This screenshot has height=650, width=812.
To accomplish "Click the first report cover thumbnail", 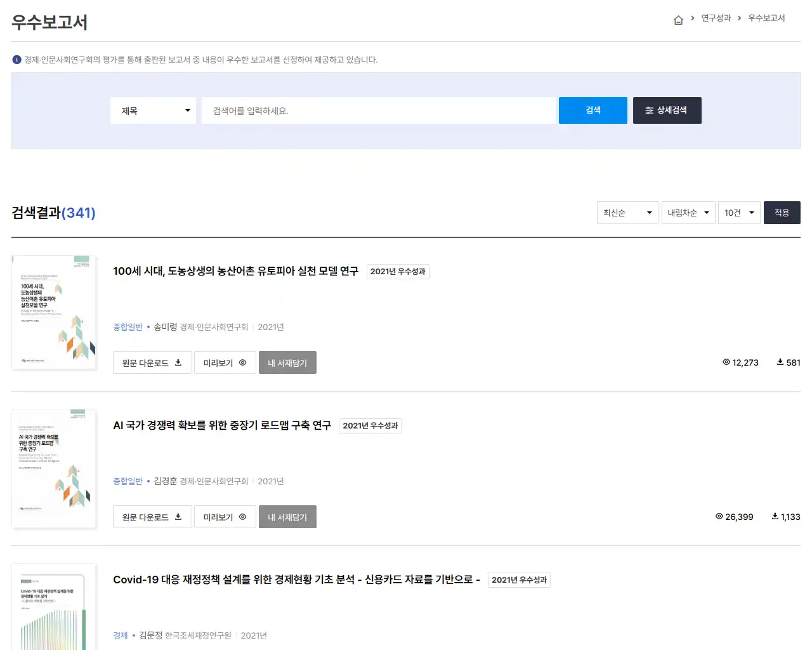I will (54, 312).
